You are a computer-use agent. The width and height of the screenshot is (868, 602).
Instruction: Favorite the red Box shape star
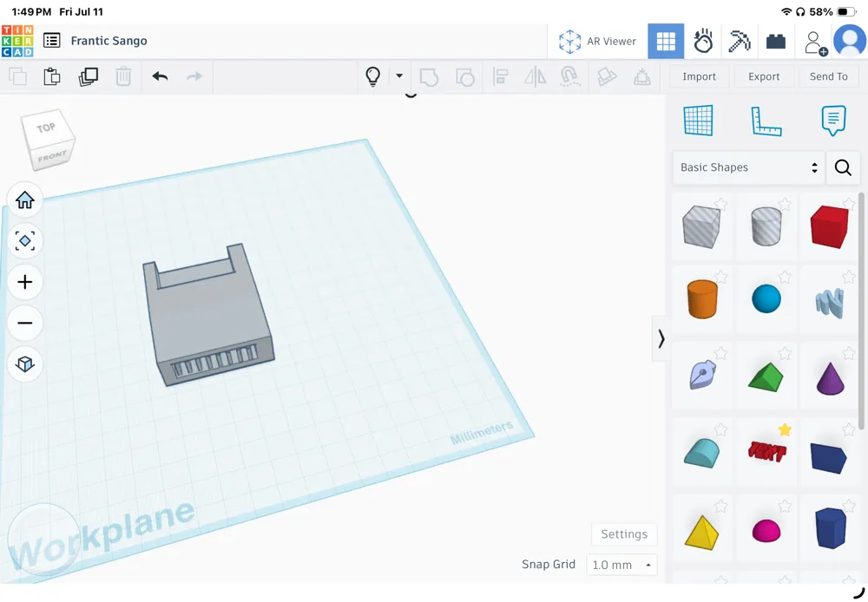pos(849,204)
